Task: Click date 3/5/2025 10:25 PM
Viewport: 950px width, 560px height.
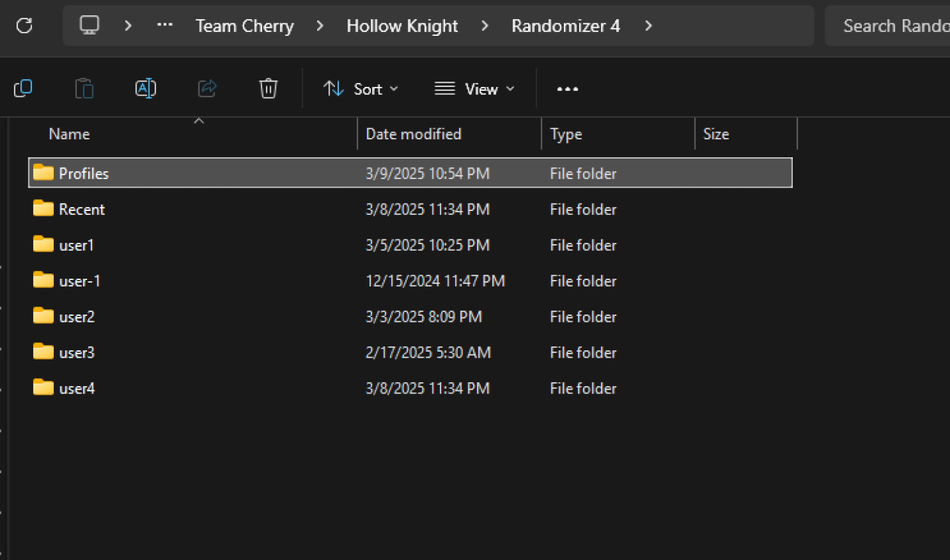Action: point(427,245)
